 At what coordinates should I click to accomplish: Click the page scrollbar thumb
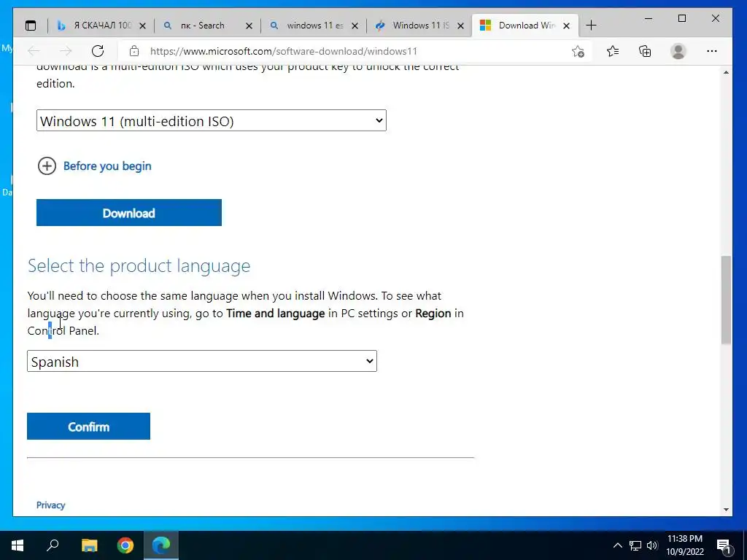[726, 300]
